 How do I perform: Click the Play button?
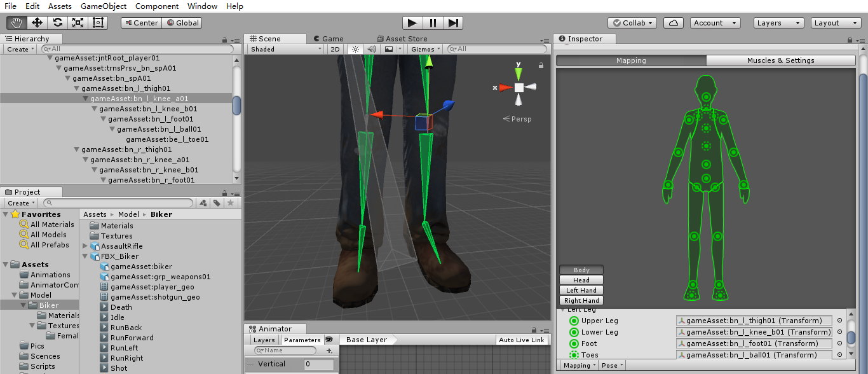point(412,23)
